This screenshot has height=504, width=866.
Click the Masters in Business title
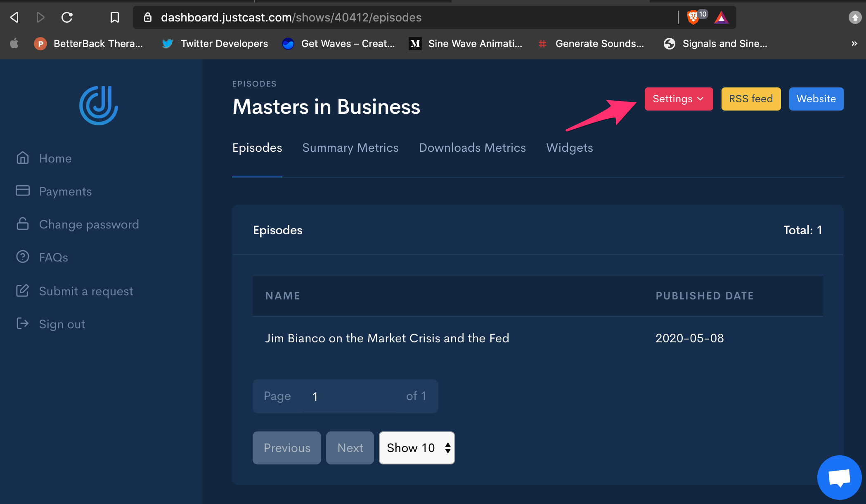pyautogui.click(x=327, y=107)
